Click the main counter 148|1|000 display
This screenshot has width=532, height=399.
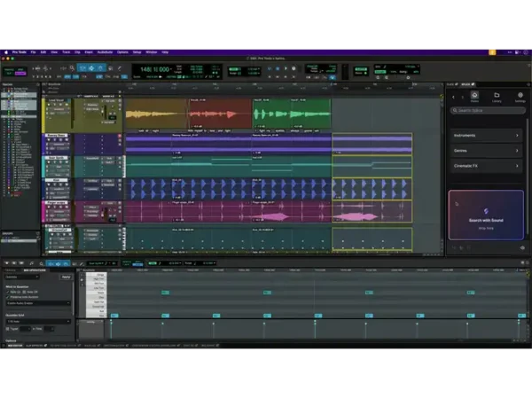pos(154,69)
